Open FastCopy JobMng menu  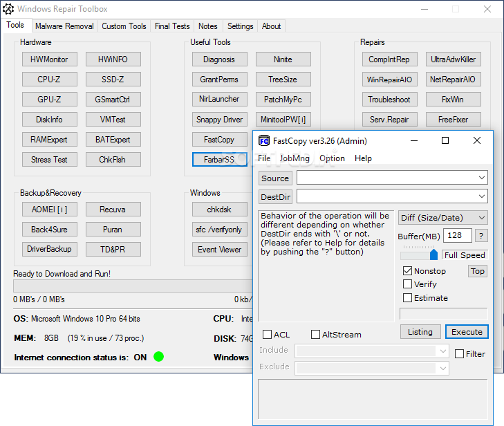coord(295,158)
